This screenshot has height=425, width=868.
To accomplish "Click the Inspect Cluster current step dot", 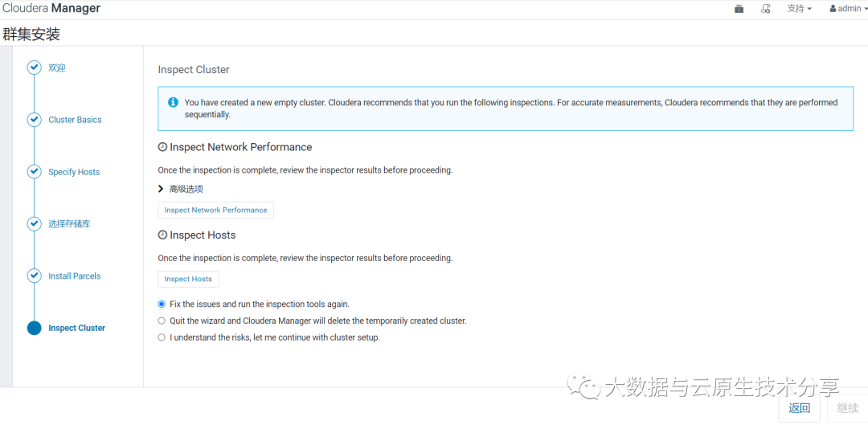I will [x=34, y=328].
